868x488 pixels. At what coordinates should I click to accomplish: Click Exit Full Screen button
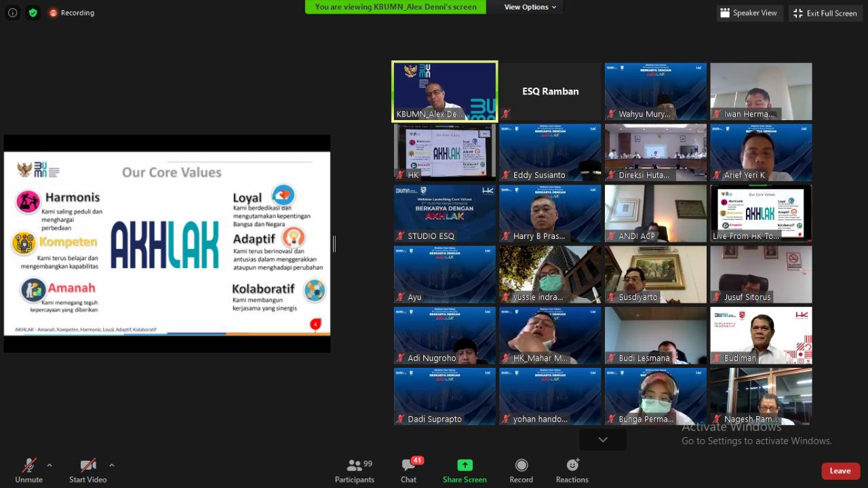(x=825, y=13)
